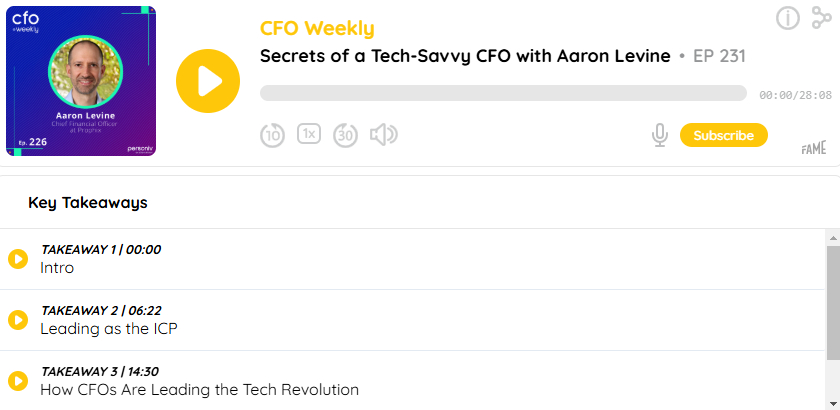Click the scrollbar down arrow in takeaways list

point(834,404)
